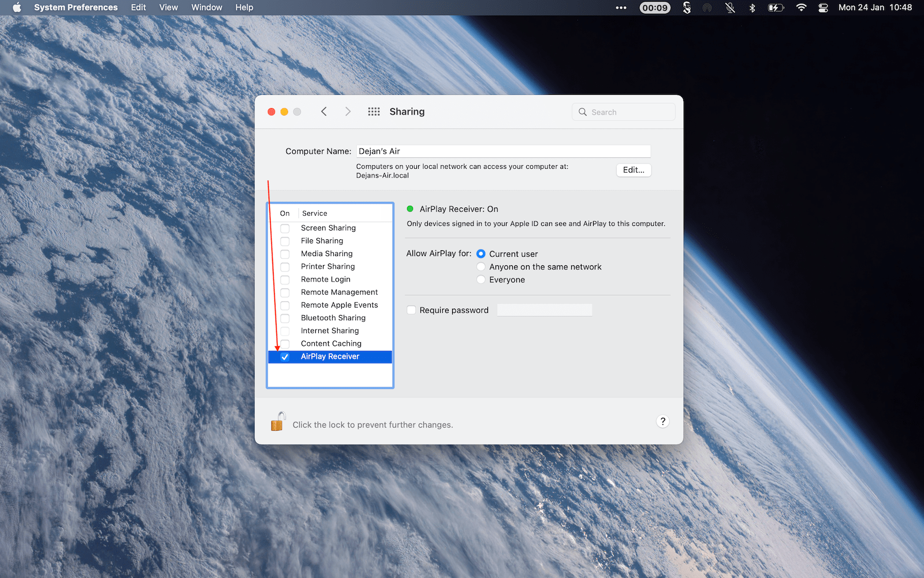Select the Remote Login service row
The image size is (924, 578).
tap(330, 280)
